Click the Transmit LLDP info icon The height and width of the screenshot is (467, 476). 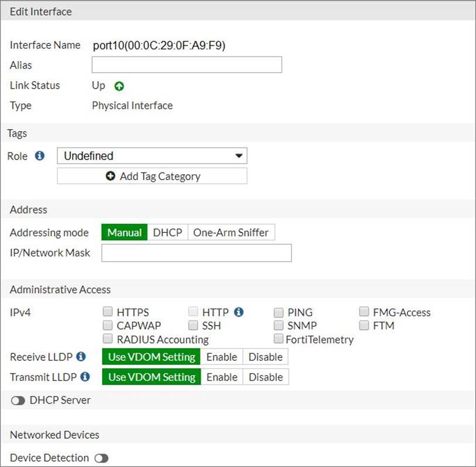pyautogui.click(x=85, y=377)
